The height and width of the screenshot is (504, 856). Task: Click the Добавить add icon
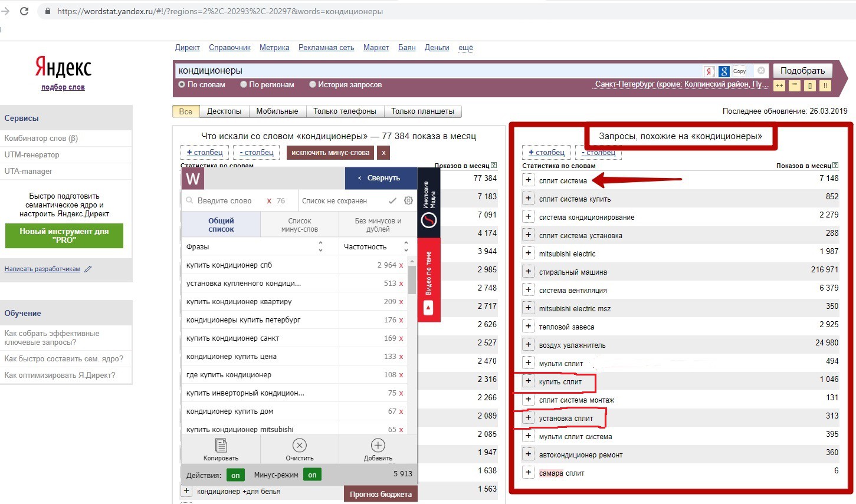click(378, 446)
